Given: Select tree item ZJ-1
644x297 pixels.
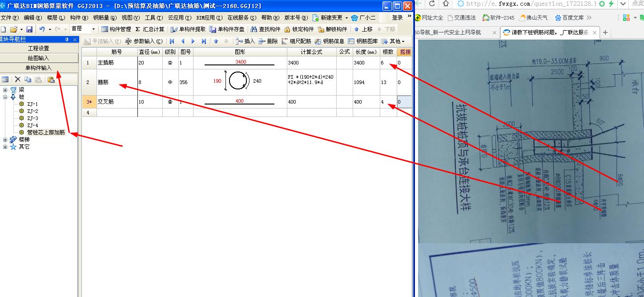Looking at the screenshot, I should coord(32,104).
